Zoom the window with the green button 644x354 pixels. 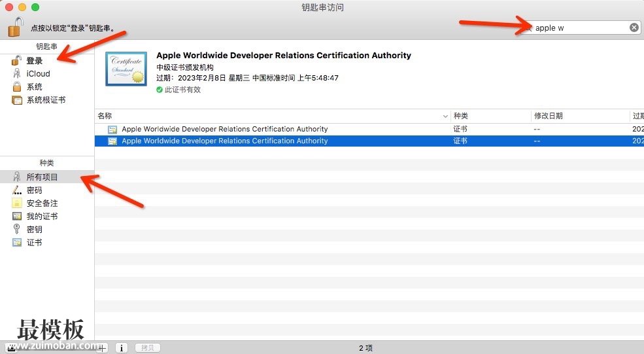35,7
